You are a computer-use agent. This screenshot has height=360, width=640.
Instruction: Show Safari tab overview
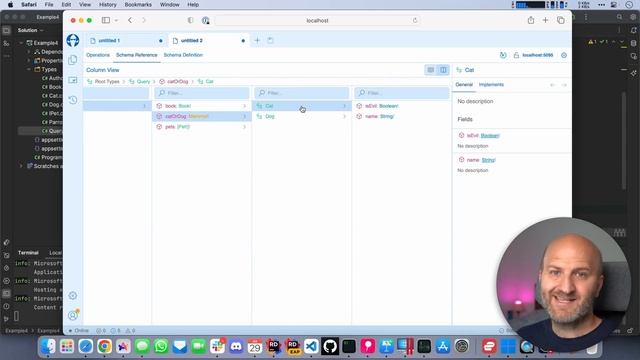(561, 20)
